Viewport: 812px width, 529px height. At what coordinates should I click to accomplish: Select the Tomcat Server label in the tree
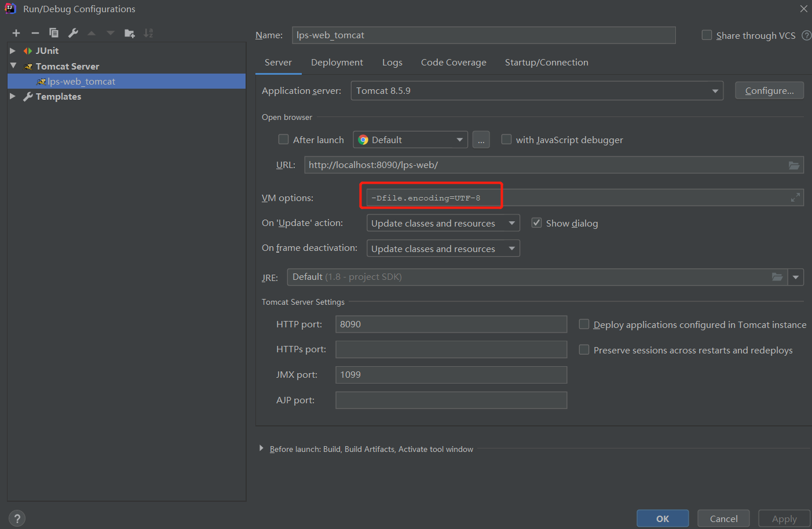(67, 67)
